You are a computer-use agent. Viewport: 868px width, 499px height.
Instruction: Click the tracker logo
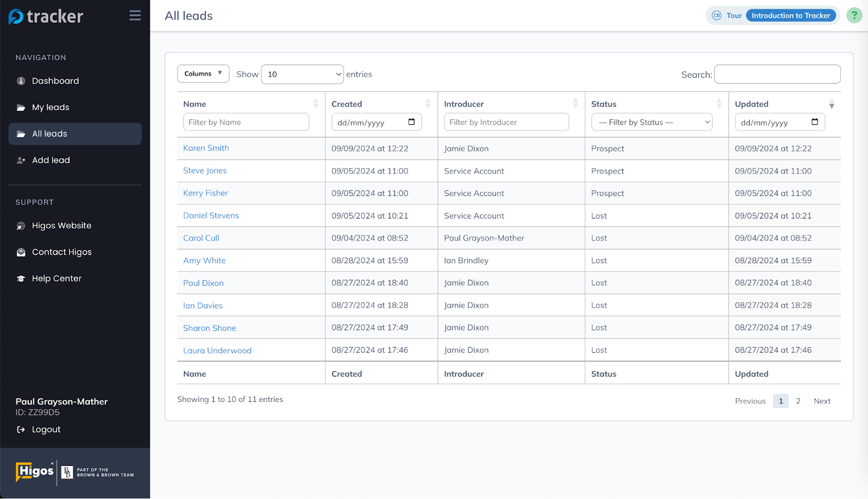[x=46, y=16]
